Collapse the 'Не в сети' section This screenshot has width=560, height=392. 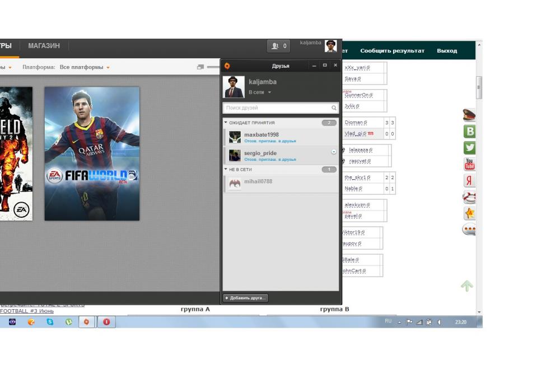[x=226, y=169]
